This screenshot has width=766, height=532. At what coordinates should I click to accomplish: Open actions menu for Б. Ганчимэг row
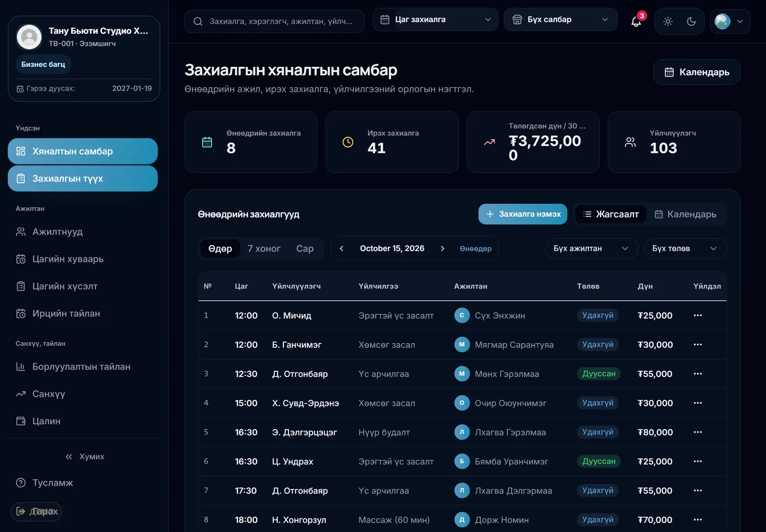698,344
